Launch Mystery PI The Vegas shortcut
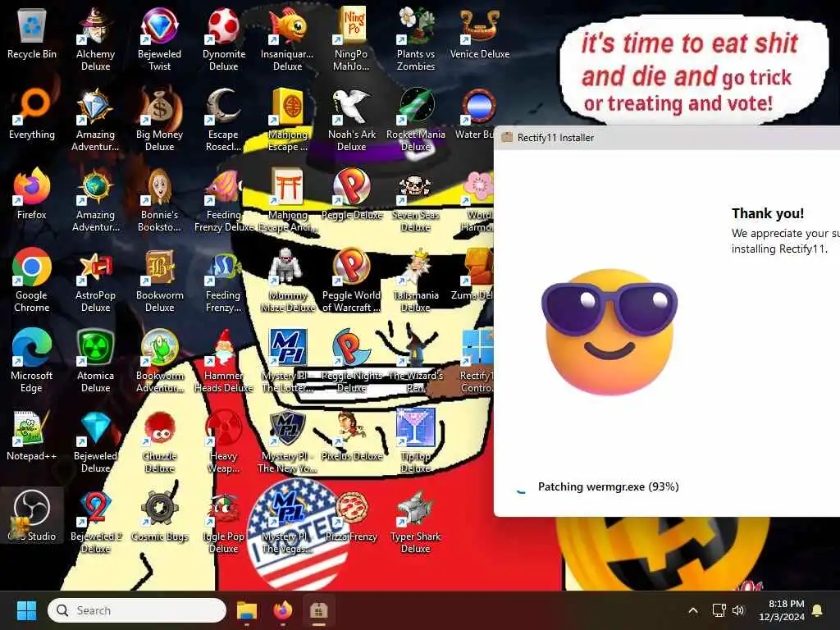This screenshot has height=630, width=840. pos(288,522)
